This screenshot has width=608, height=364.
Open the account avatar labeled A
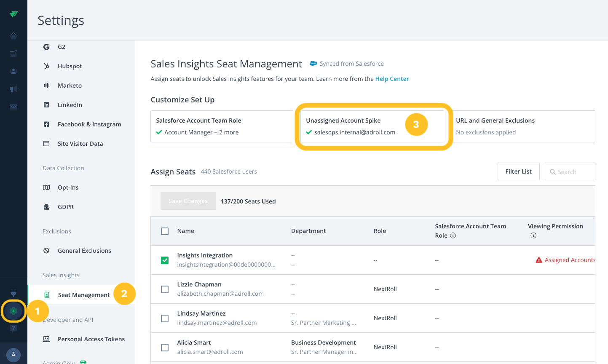pyautogui.click(x=13, y=355)
